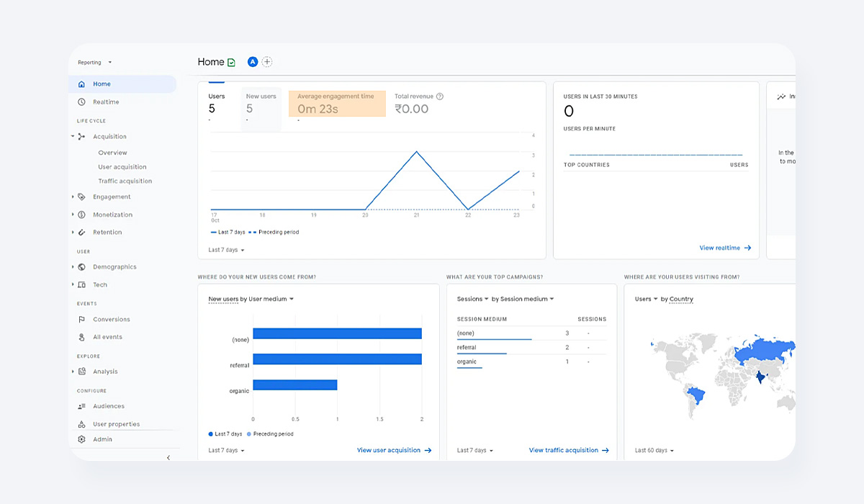Click the All events icon
The width and height of the screenshot is (864, 504).
click(81, 337)
